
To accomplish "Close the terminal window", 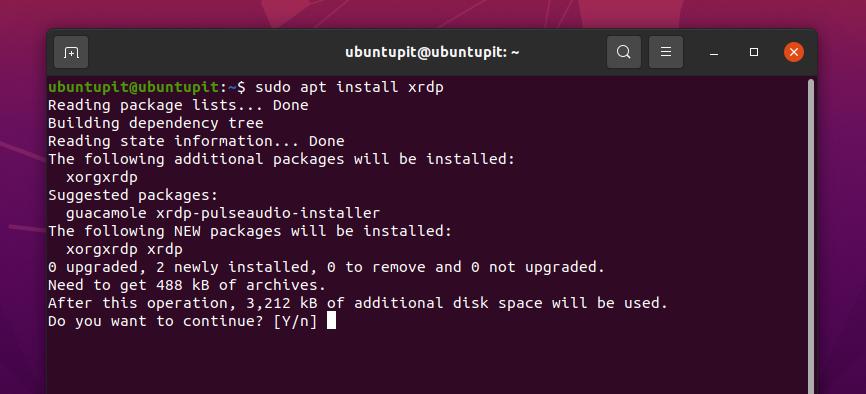I will 794,52.
